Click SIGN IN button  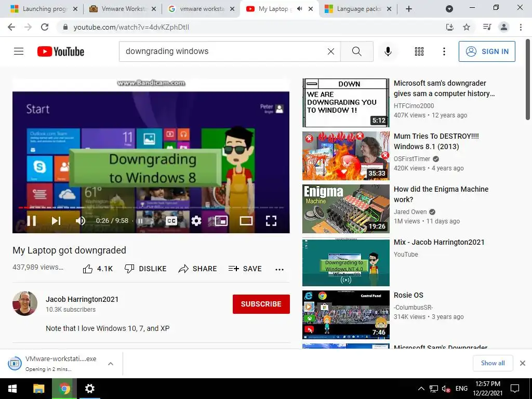(487, 51)
